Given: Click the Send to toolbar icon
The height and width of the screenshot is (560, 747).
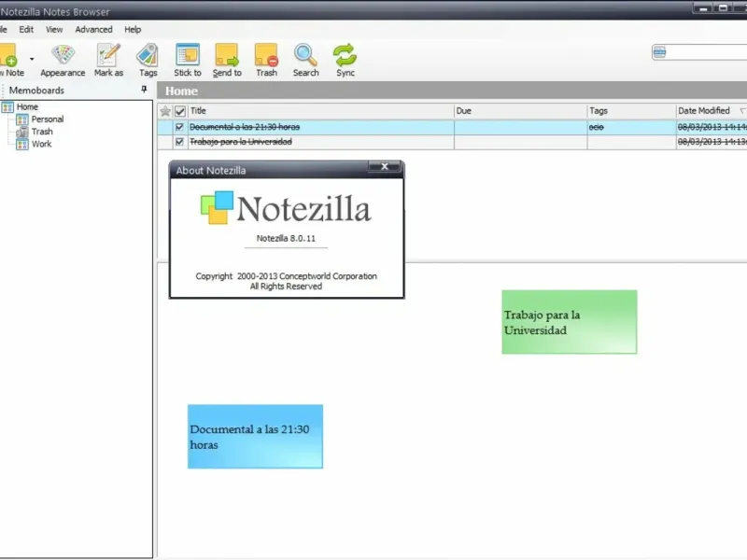Looking at the screenshot, I should coord(227,60).
